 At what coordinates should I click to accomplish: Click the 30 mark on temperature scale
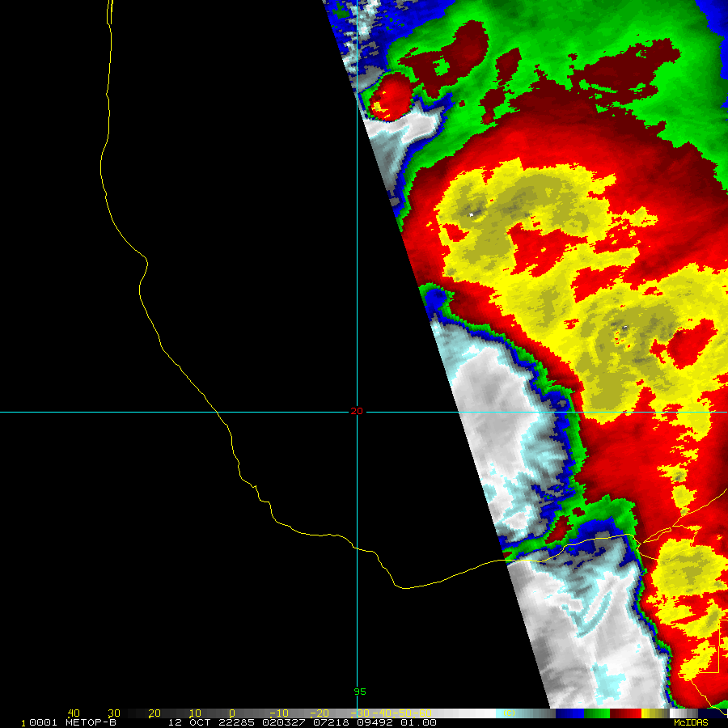point(114,713)
